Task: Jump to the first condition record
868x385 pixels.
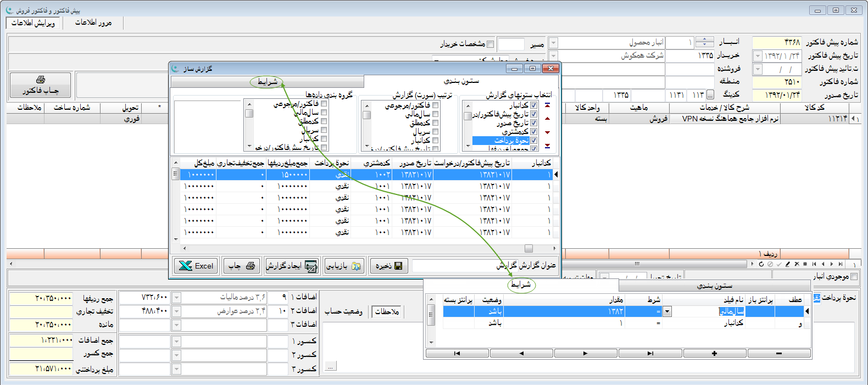Action: tap(457, 354)
